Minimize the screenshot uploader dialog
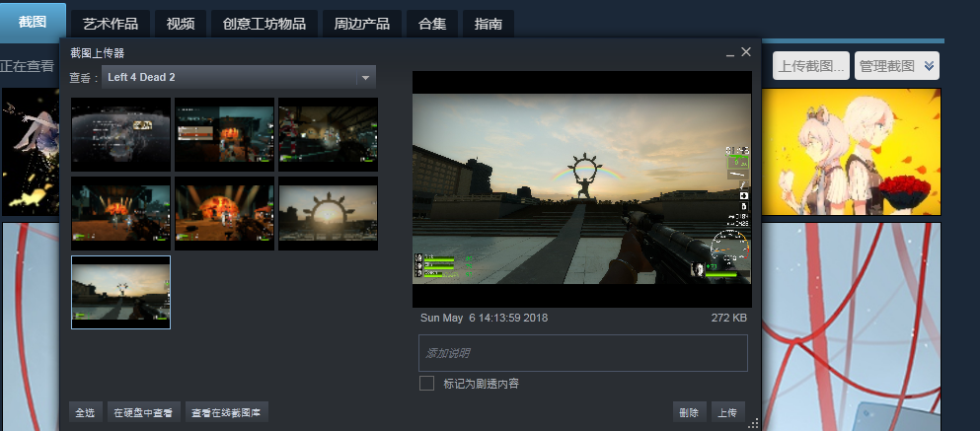The image size is (980, 431). (x=729, y=53)
